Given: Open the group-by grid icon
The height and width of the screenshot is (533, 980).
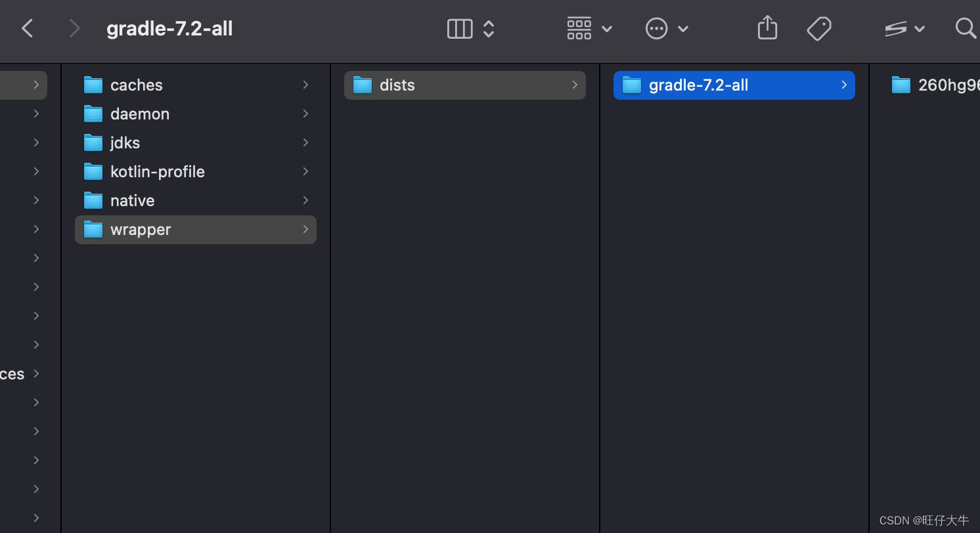Looking at the screenshot, I should (579, 28).
